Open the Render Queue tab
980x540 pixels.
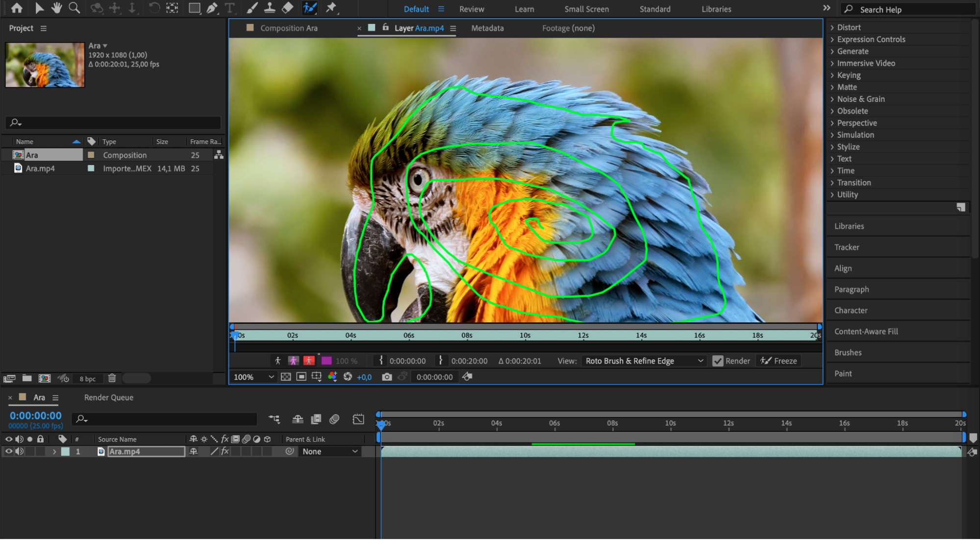click(108, 397)
